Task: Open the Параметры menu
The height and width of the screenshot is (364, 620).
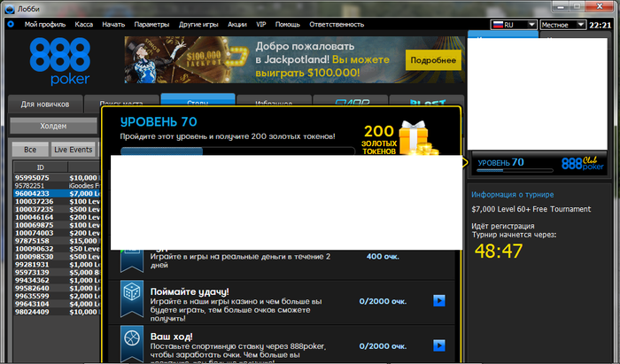Action: point(151,24)
